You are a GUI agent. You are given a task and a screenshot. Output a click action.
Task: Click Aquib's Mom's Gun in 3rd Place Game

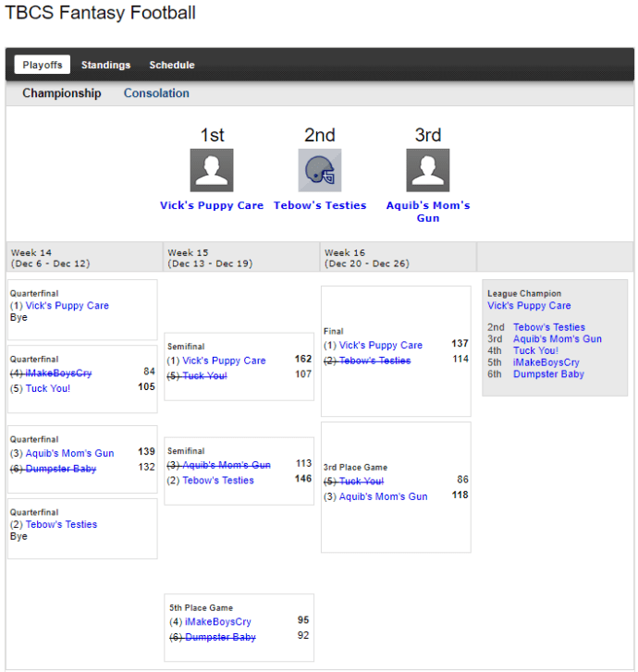(x=384, y=496)
